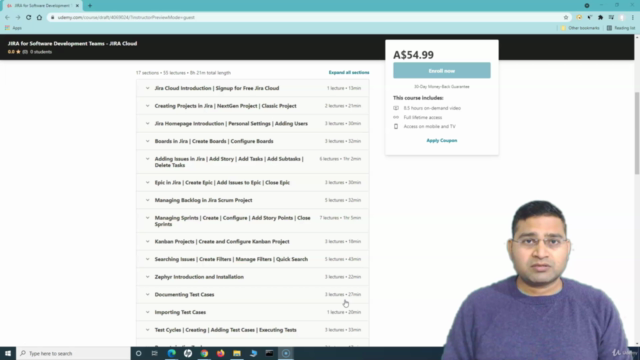Click the A$54.99 price text
Viewport: 640px width, 360px height.
(x=413, y=55)
